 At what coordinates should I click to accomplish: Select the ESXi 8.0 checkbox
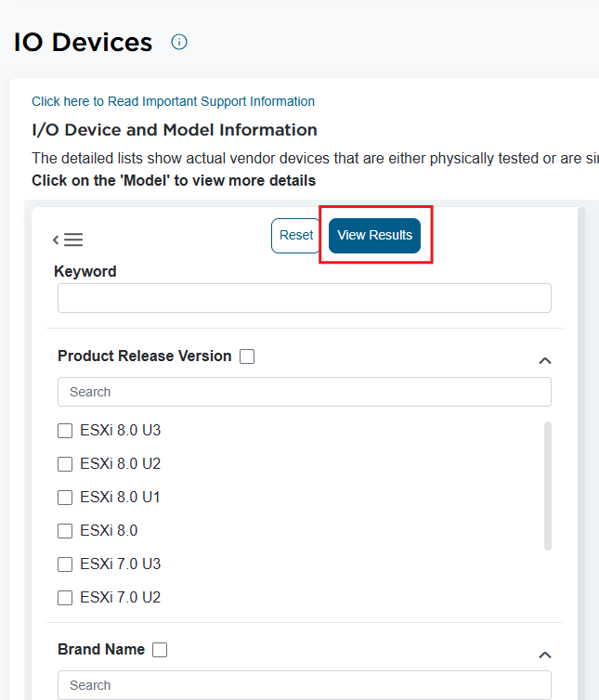coord(65,531)
